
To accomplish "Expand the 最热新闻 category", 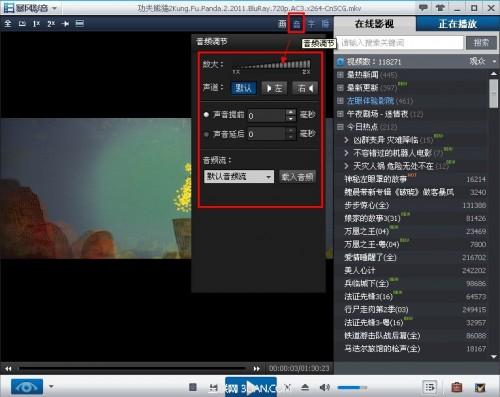I will [x=340, y=75].
